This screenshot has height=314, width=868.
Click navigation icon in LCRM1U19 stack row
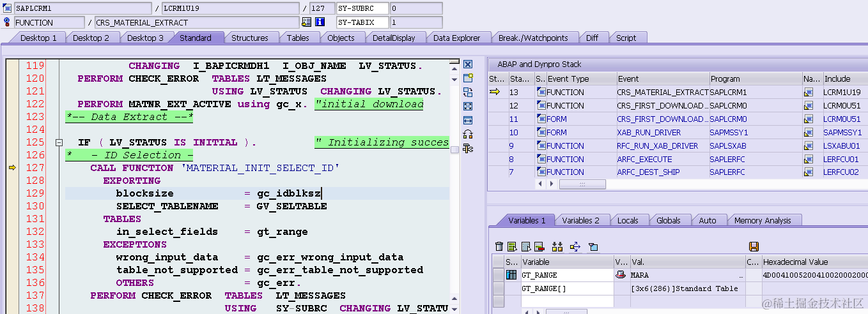(809, 92)
